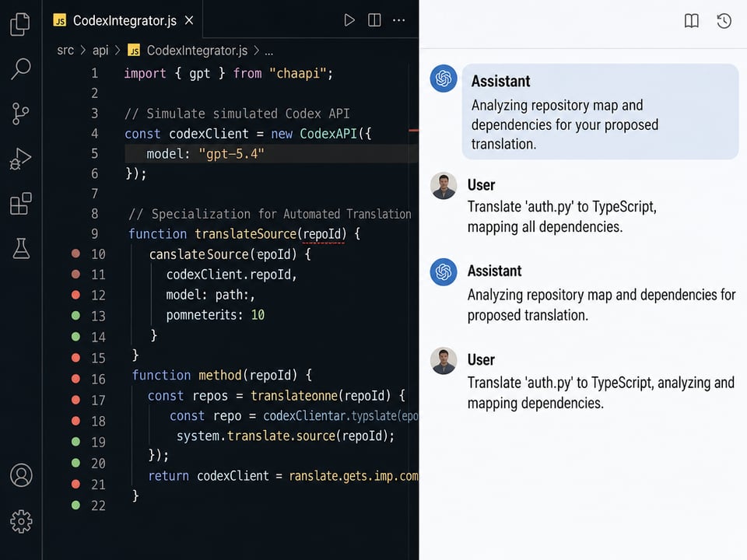Open the book icon in chat panel
The image size is (747, 560).
point(691,20)
